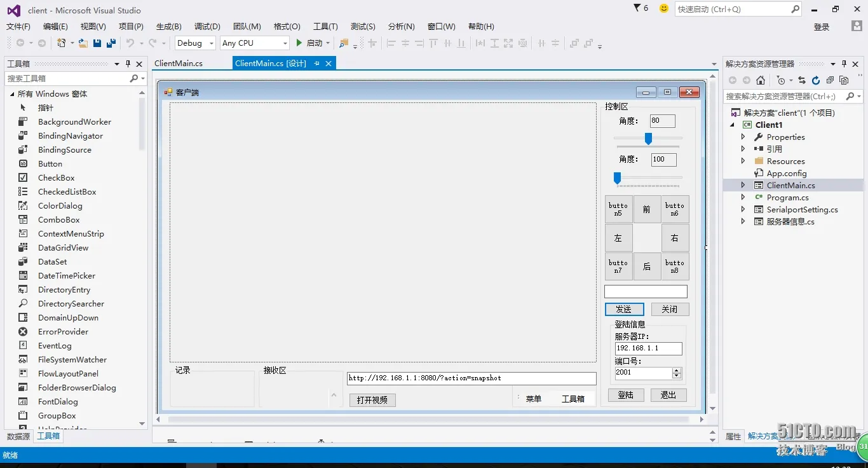The image size is (868, 468).
Task: Click the Quick Launch search magnifier icon
Action: [795, 9]
